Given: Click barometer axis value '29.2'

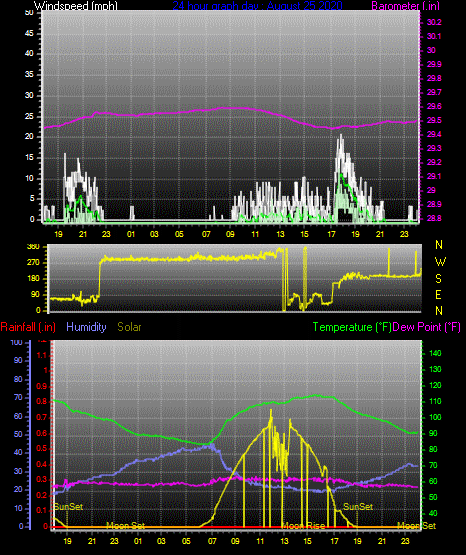Looking at the screenshot, I should 434,162.
